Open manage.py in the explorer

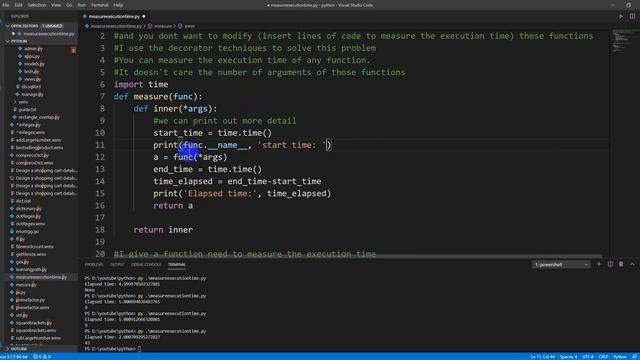(32, 94)
